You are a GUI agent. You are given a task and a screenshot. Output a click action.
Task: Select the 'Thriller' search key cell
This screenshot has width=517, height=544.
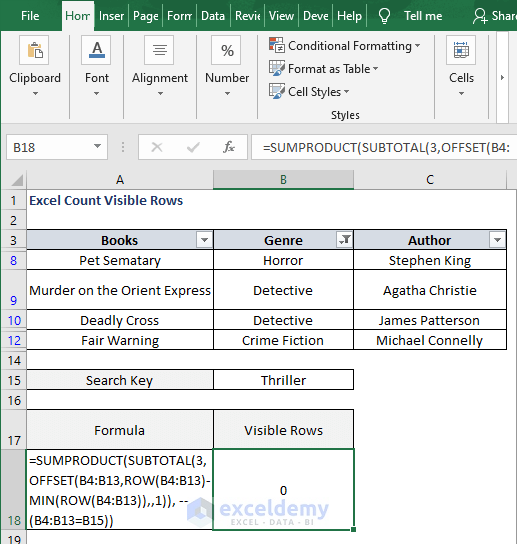pos(283,380)
